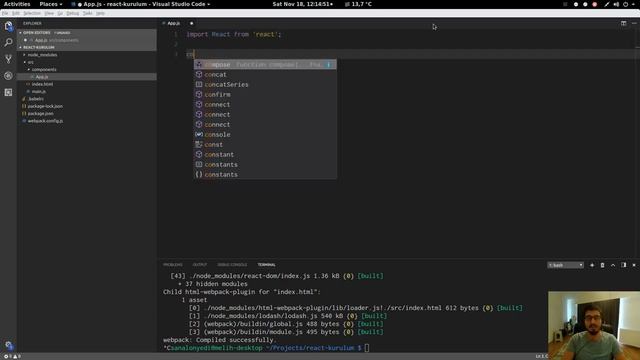This screenshot has height=360, width=640.
Task: Click the kill terminal trash icon
Action: (602, 265)
